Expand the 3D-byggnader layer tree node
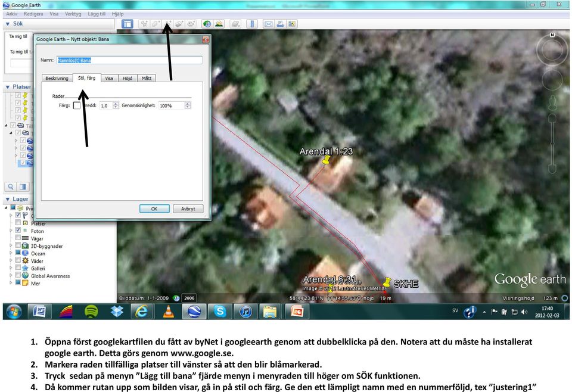 (11, 246)
